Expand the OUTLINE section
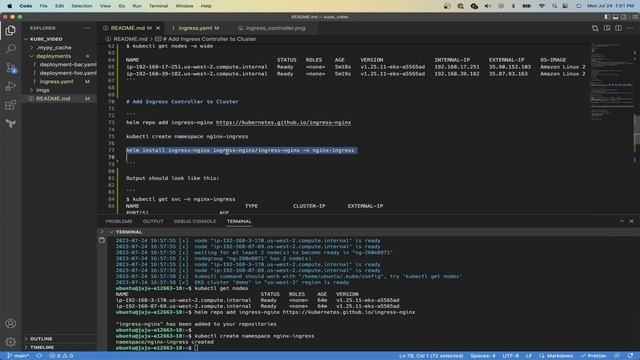 click(x=41, y=339)
